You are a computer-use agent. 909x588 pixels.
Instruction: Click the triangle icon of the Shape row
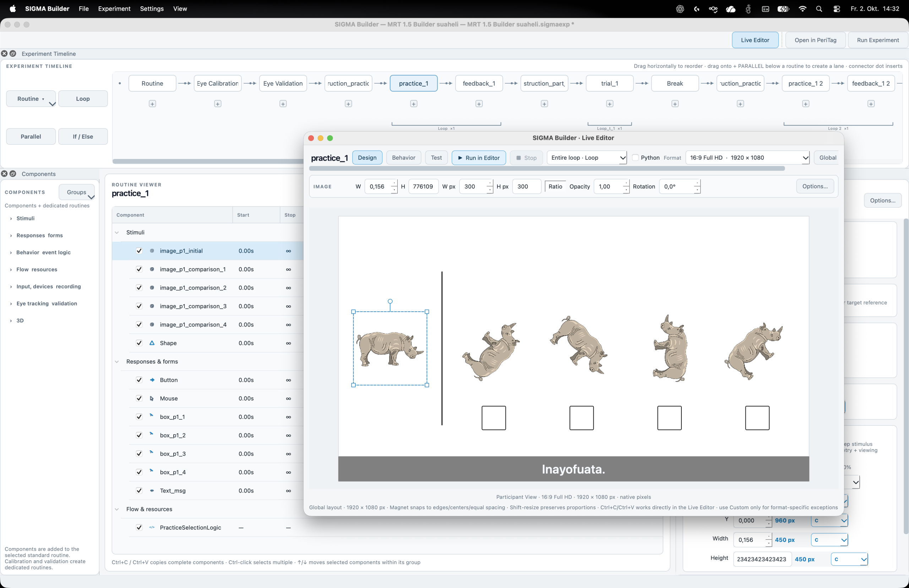click(x=152, y=343)
